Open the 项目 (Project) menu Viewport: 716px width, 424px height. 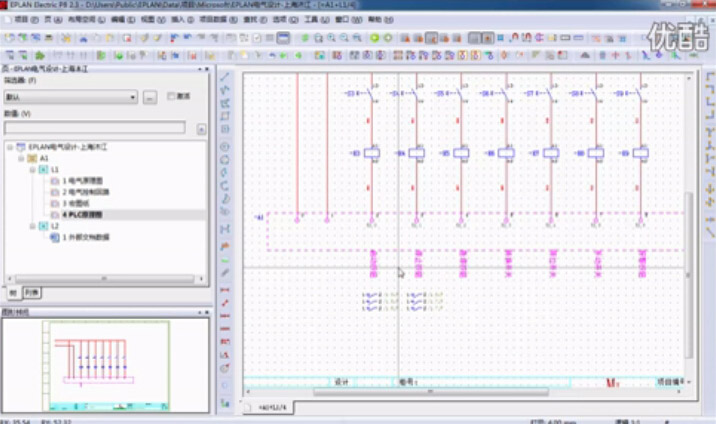(26, 20)
